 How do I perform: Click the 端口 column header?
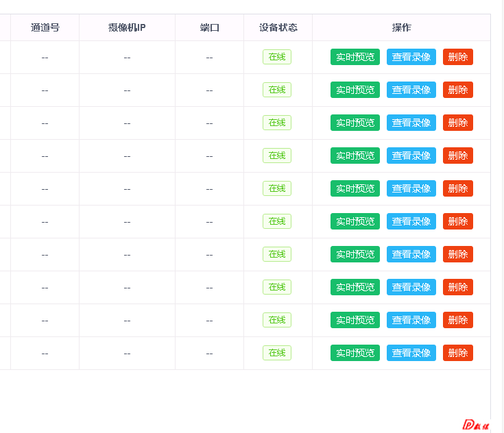point(209,27)
